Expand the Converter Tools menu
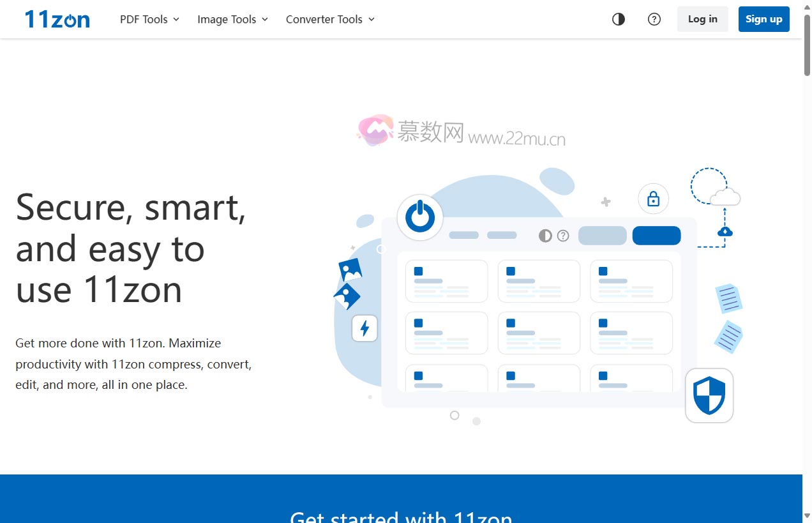 [x=330, y=19]
